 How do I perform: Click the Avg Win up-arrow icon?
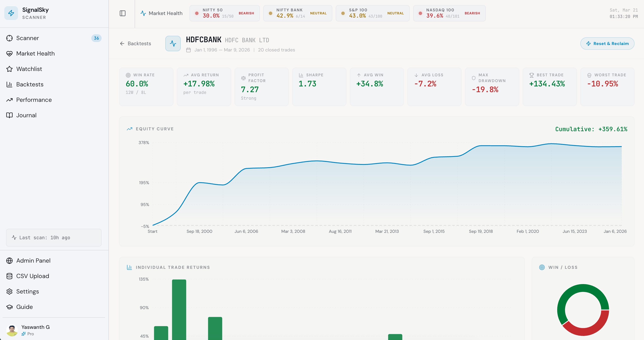pos(359,75)
